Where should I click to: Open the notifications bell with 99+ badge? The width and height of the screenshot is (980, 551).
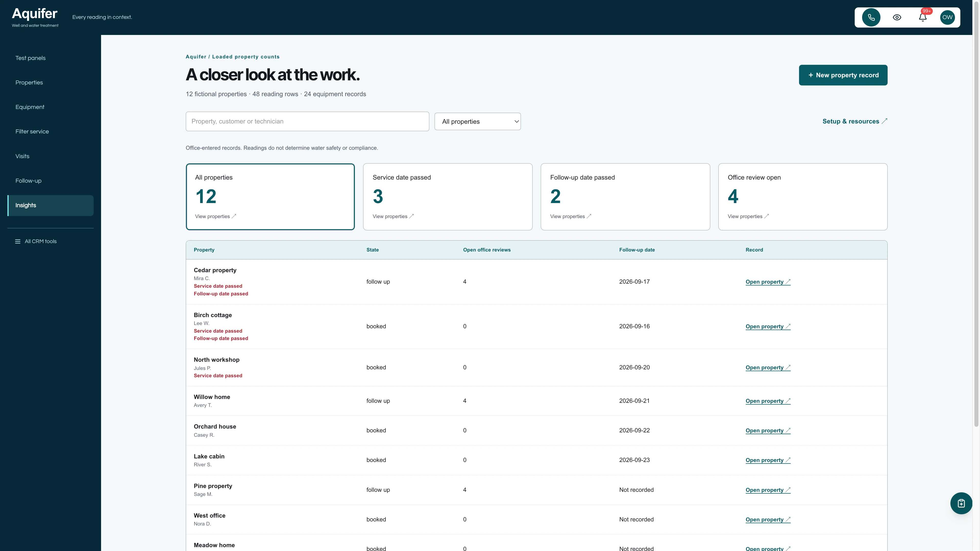(x=923, y=17)
